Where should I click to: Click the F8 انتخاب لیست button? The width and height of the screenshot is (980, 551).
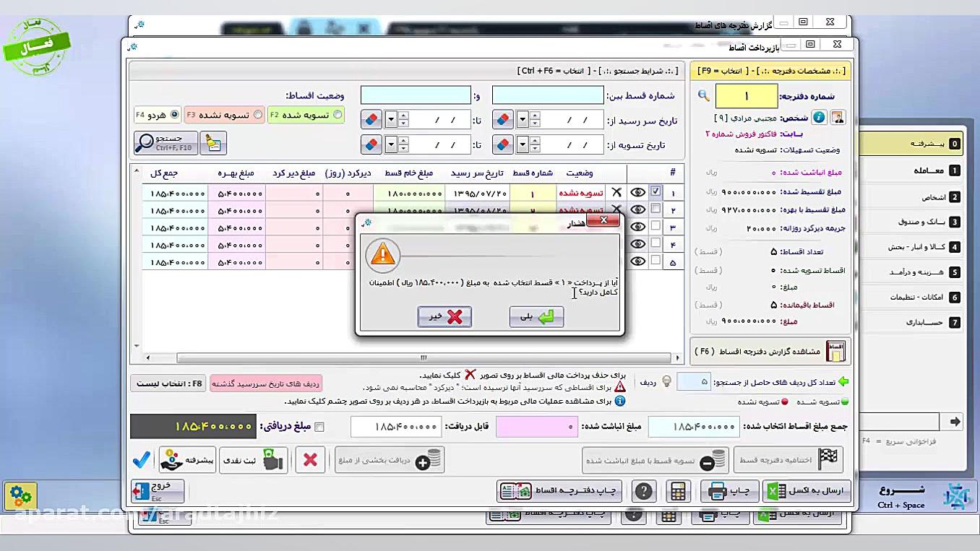click(168, 383)
